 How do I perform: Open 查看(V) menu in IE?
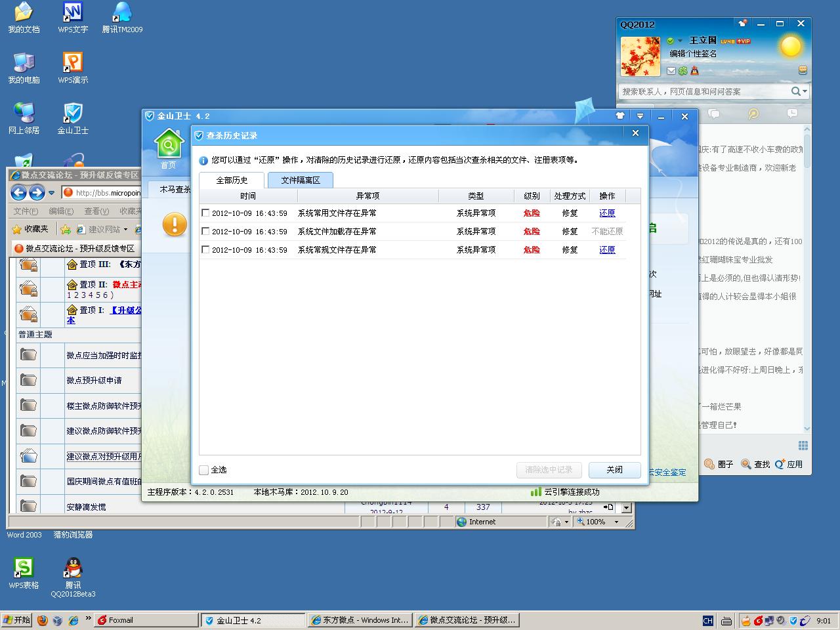click(96, 211)
